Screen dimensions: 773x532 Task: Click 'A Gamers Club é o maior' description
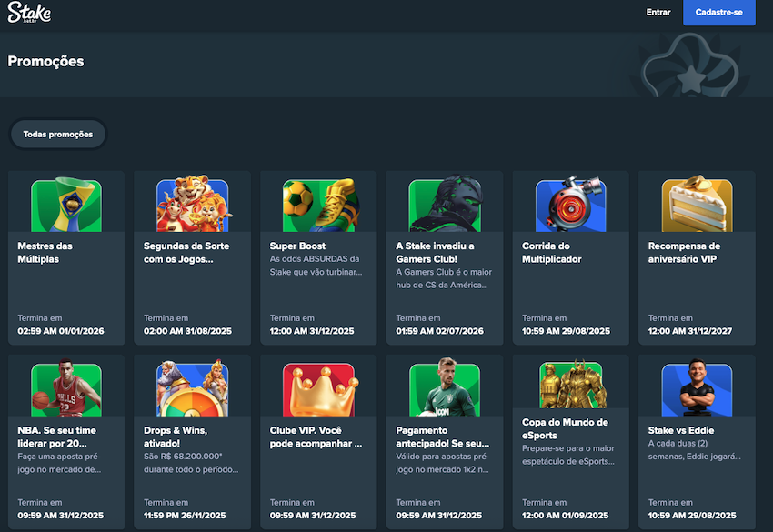pos(444,278)
